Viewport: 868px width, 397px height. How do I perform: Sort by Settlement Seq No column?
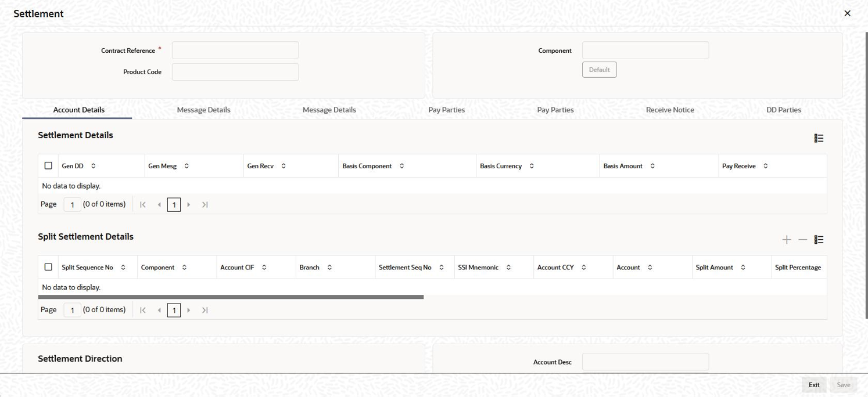tap(442, 268)
